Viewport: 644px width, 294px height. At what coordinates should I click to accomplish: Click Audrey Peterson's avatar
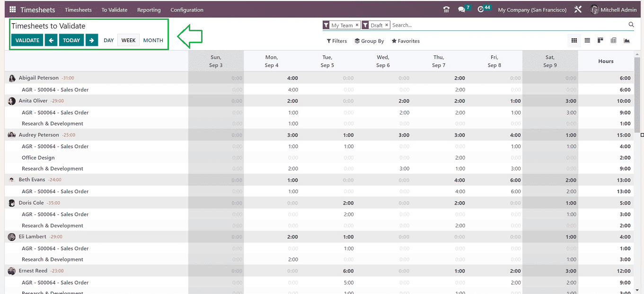(12, 135)
